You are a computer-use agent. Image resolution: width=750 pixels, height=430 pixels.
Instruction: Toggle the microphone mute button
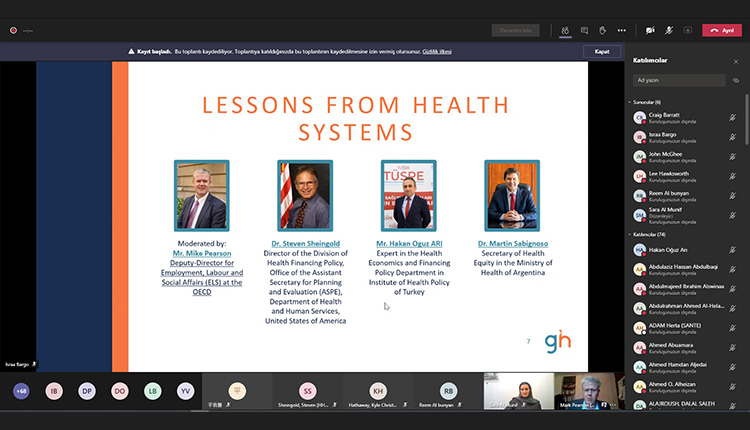tap(670, 30)
